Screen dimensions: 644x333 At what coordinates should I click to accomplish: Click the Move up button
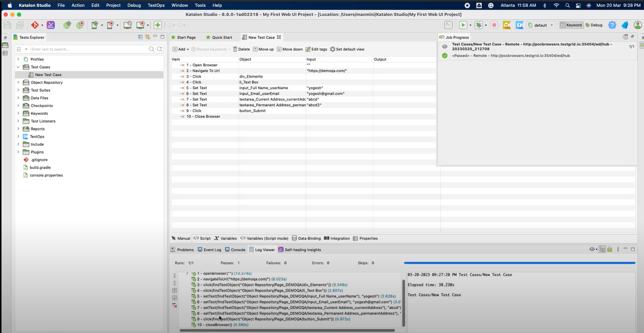click(263, 49)
